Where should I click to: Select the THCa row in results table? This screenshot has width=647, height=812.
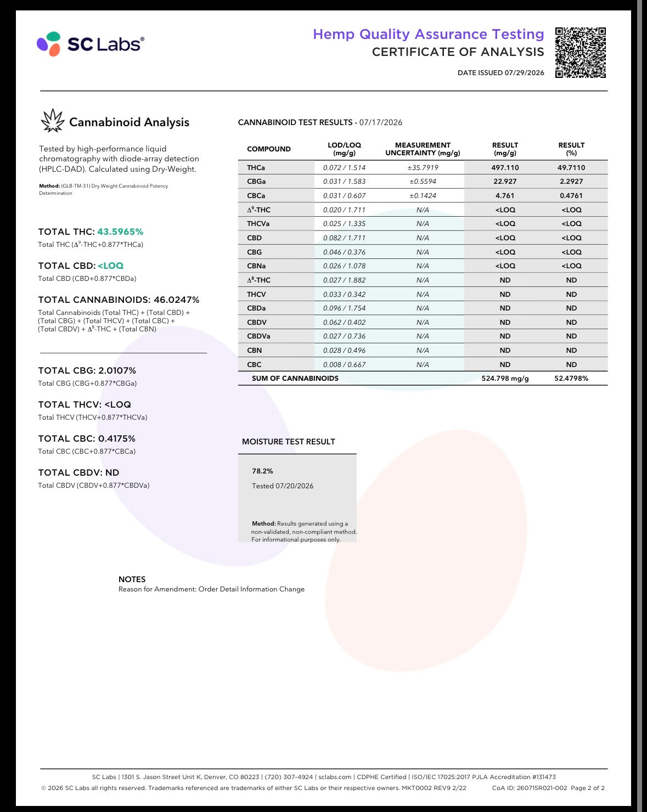(x=423, y=167)
